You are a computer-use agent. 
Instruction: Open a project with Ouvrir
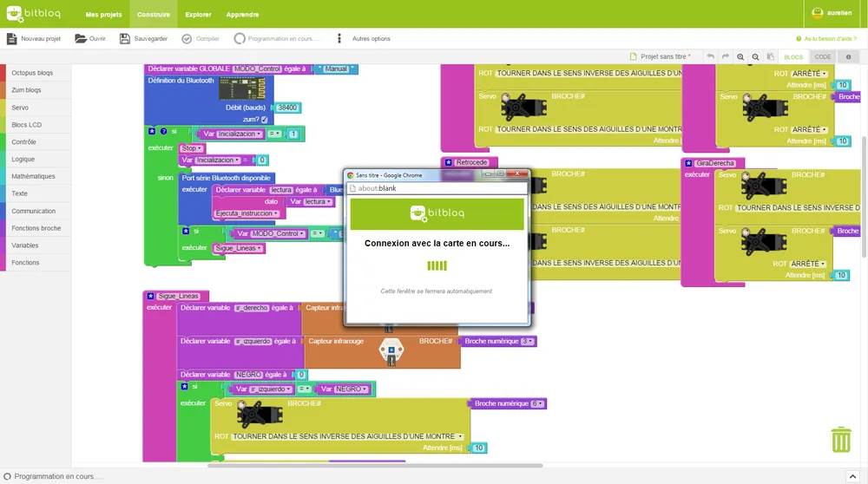pyautogui.click(x=90, y=39)
